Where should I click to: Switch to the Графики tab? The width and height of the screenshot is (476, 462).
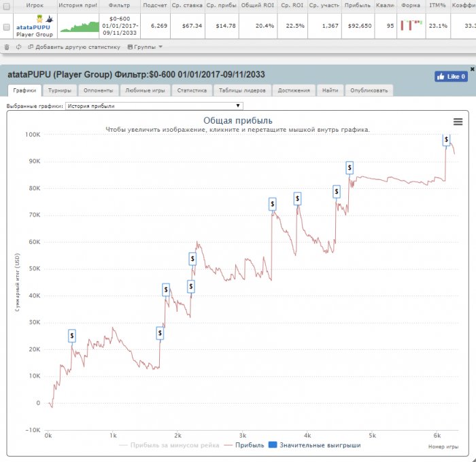click(x=24, y=90)
